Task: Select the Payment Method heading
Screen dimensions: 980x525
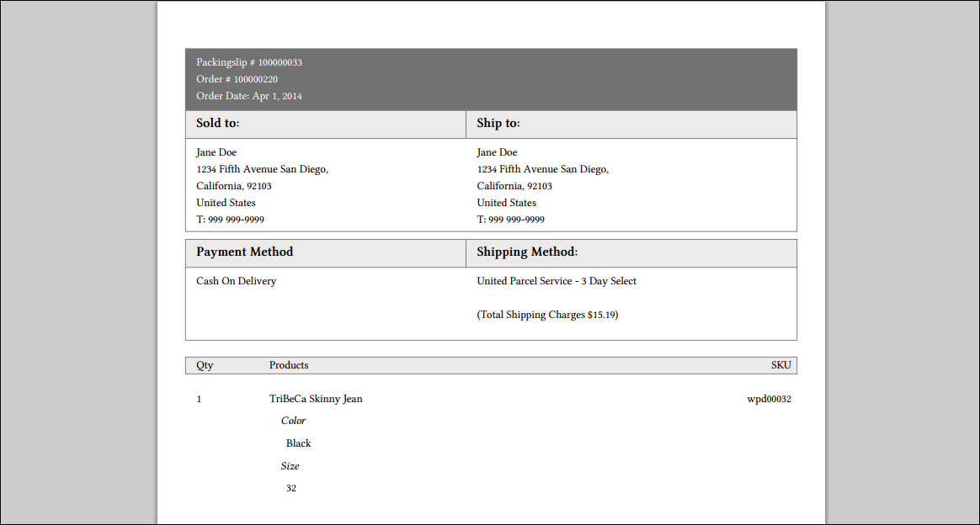Action: click(244, 252)
